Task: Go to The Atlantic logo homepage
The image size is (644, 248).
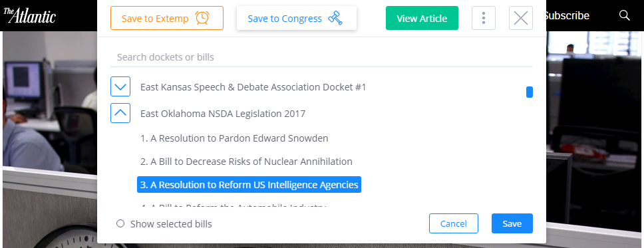Action: click(x=29, y=15)
